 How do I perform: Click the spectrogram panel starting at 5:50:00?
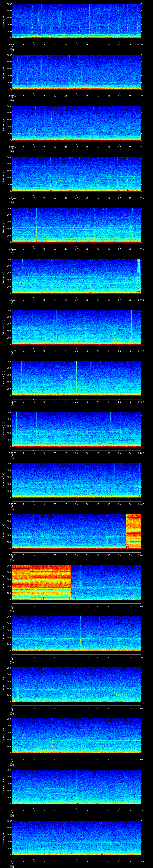point(76,327)
